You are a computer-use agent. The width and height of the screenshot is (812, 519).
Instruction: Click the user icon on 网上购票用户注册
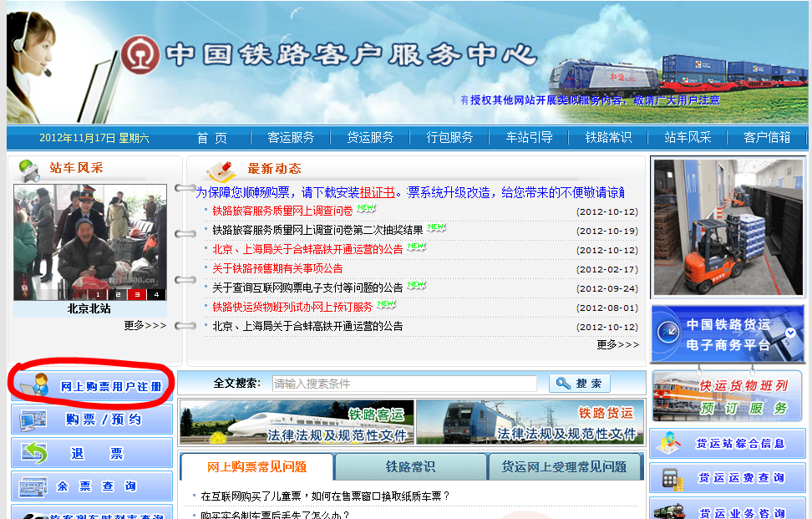33,384
